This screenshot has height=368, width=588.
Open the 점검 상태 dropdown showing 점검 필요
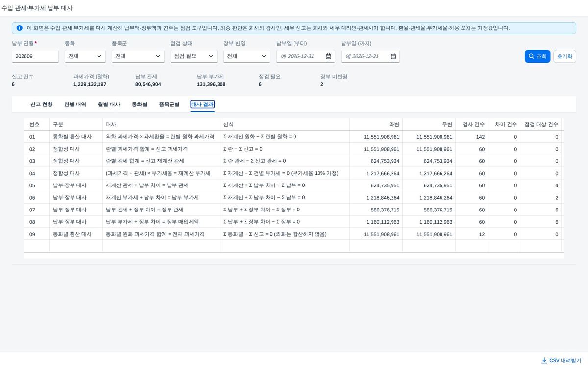[194, 56]
